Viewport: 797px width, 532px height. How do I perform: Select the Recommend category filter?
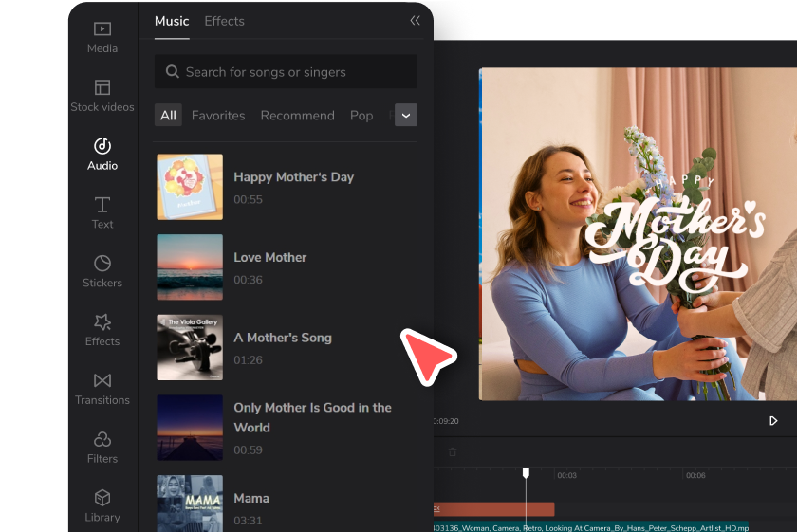(297, 116)
